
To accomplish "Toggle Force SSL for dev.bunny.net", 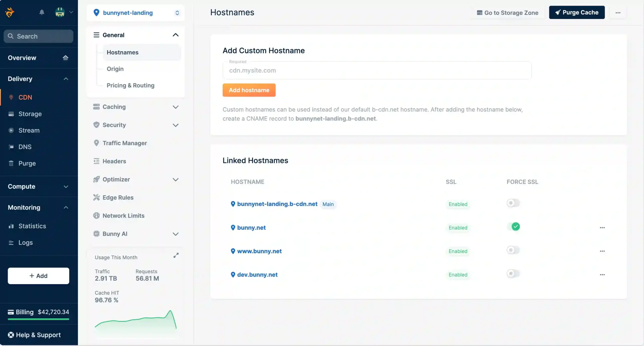I will [513, 274].
